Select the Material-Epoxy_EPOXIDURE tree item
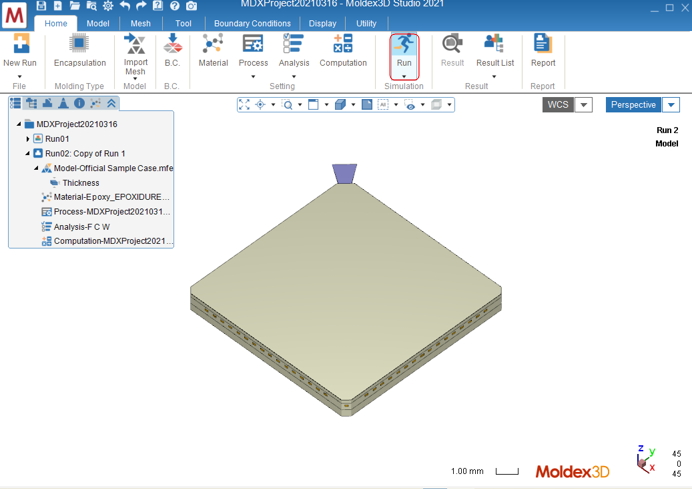 tap(105, 197)
